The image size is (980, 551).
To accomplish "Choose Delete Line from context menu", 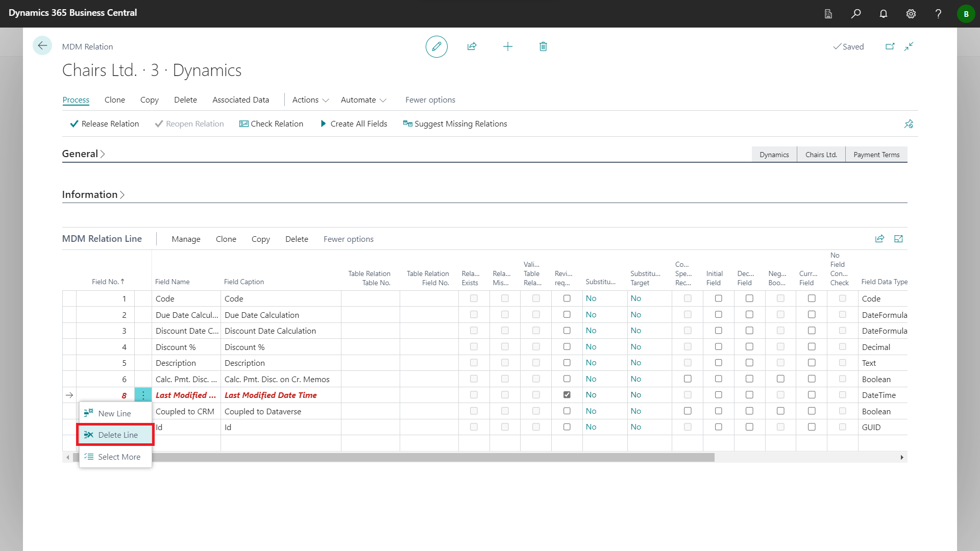I will [x=115, y=435].
